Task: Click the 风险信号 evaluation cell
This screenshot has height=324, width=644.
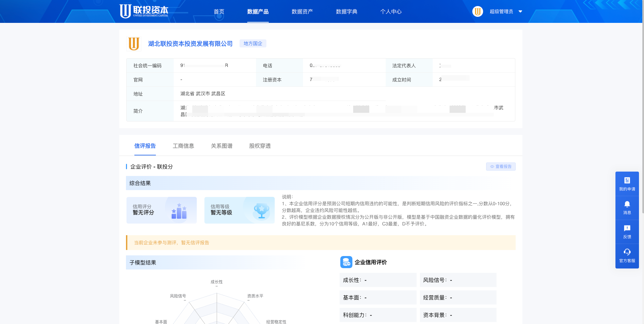Action: click(x=458, y=280)
